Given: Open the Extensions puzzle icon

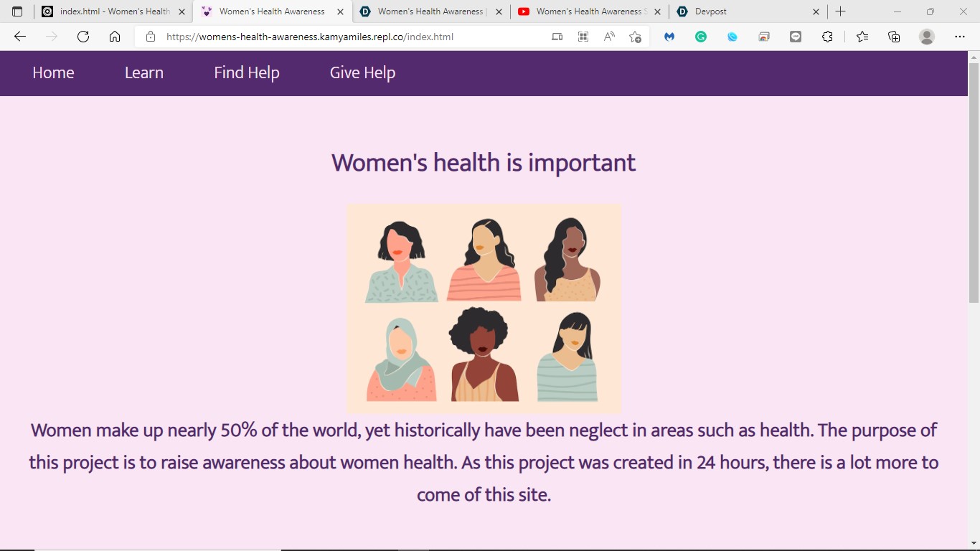Looking at the screenshot, I should (827, 36).
